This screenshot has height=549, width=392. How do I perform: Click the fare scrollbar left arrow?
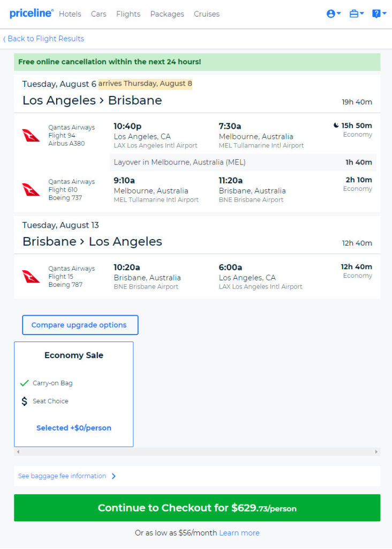pyautogui.click(x=18, y=452)
